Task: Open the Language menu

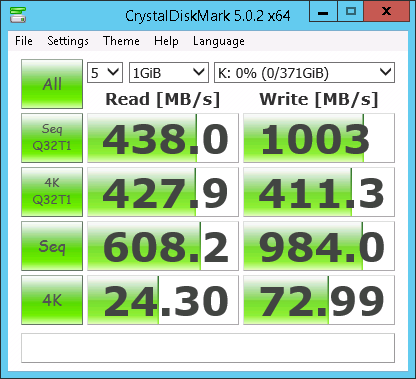Action: point(219,41)
